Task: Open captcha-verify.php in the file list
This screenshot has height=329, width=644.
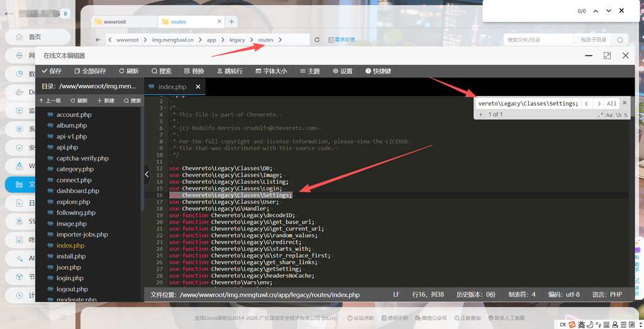Action: click(x=82, y=158)
